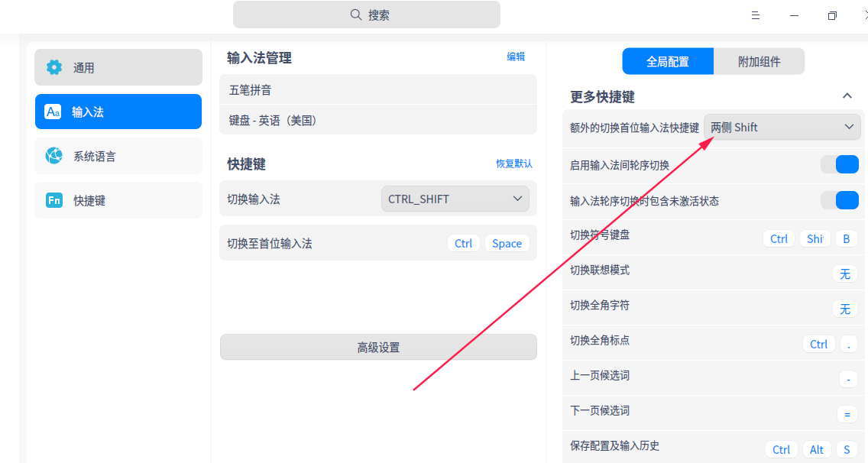Go to 快捷键 sidebar page

pyautogui.click(x=118, y=200)
